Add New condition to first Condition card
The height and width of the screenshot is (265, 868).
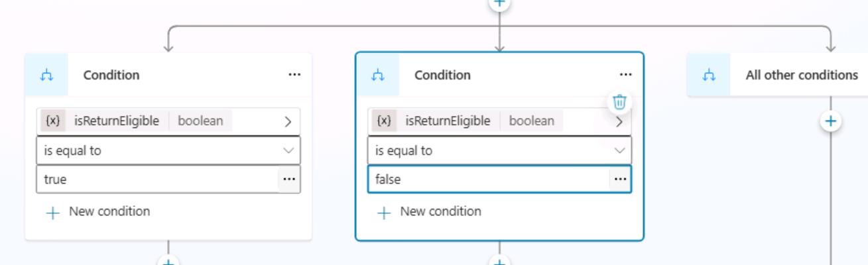click(98, 212)
